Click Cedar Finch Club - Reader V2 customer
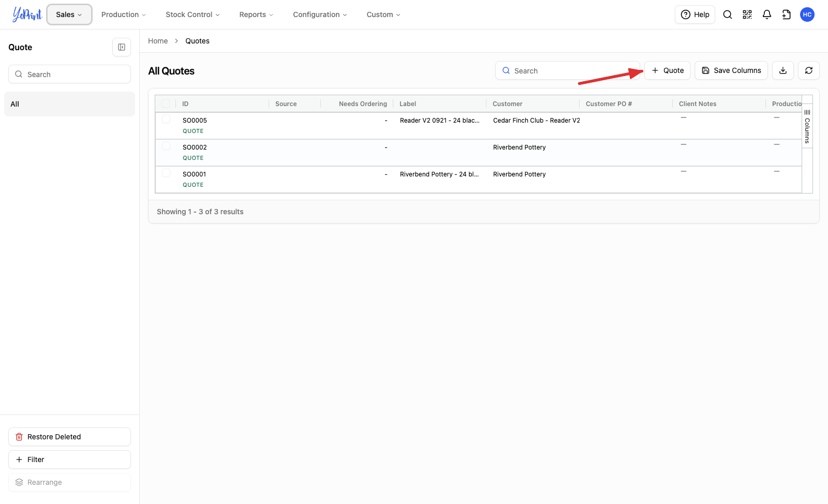The image size is (828, 504). (x=537, y=120)
